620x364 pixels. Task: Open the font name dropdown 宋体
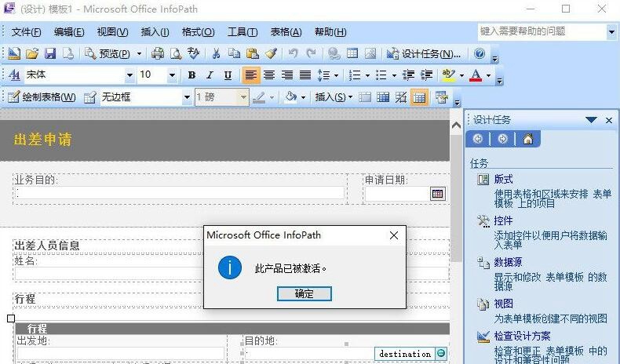129,75
